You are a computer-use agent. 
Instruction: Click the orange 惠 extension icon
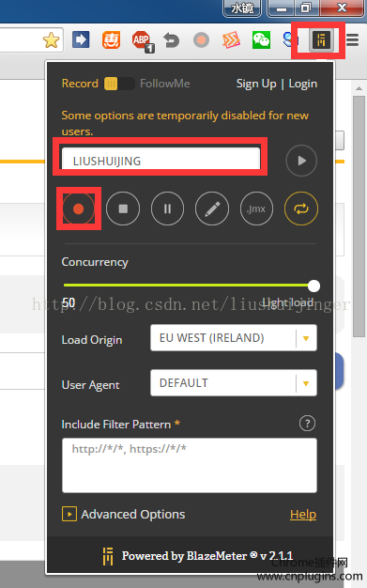pos(112,39)
